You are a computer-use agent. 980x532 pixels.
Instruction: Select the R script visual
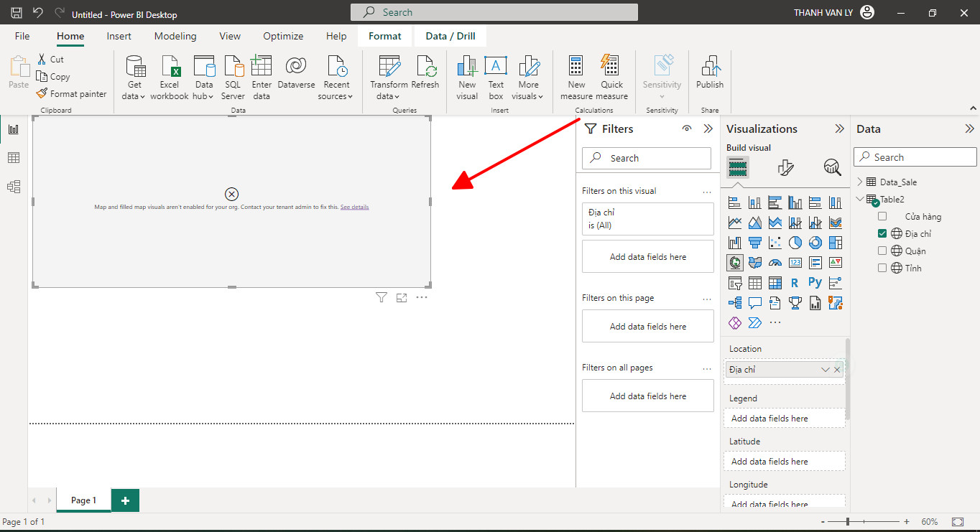pos(795,283)
